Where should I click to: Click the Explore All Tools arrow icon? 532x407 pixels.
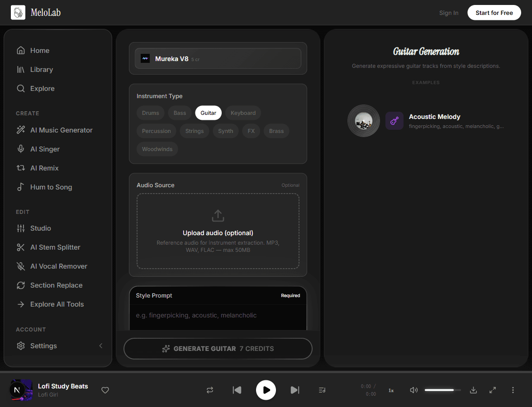coord(21,304)
